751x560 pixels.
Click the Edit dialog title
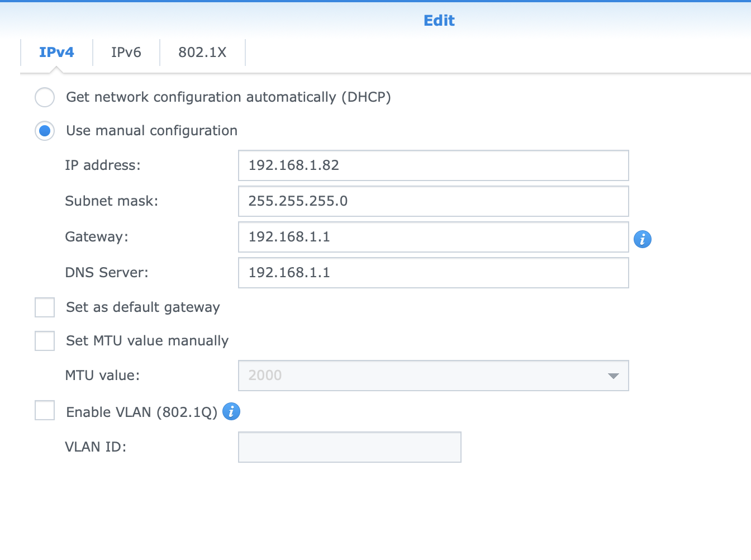[439, 21]
